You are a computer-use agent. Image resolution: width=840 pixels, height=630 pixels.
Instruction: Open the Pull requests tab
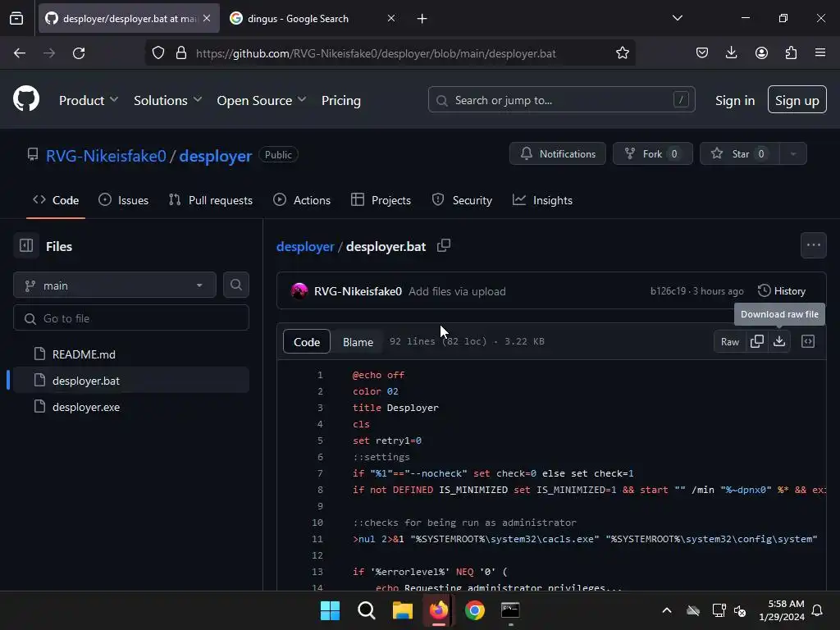[211, 200]
